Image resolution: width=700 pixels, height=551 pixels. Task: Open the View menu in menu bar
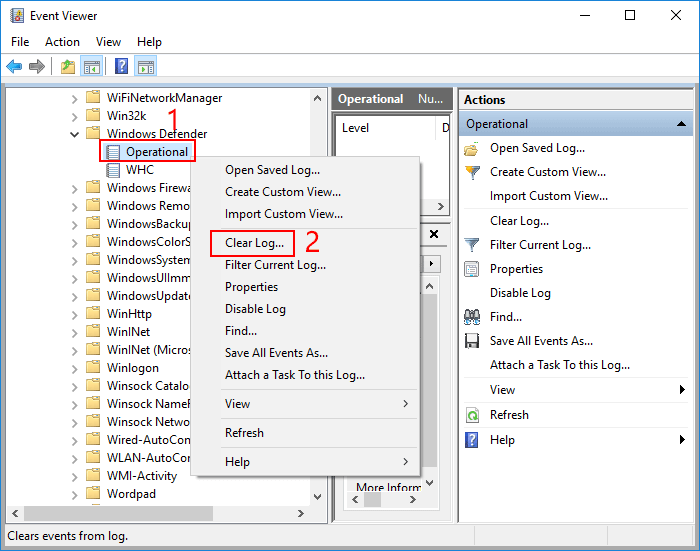point(108,42)
